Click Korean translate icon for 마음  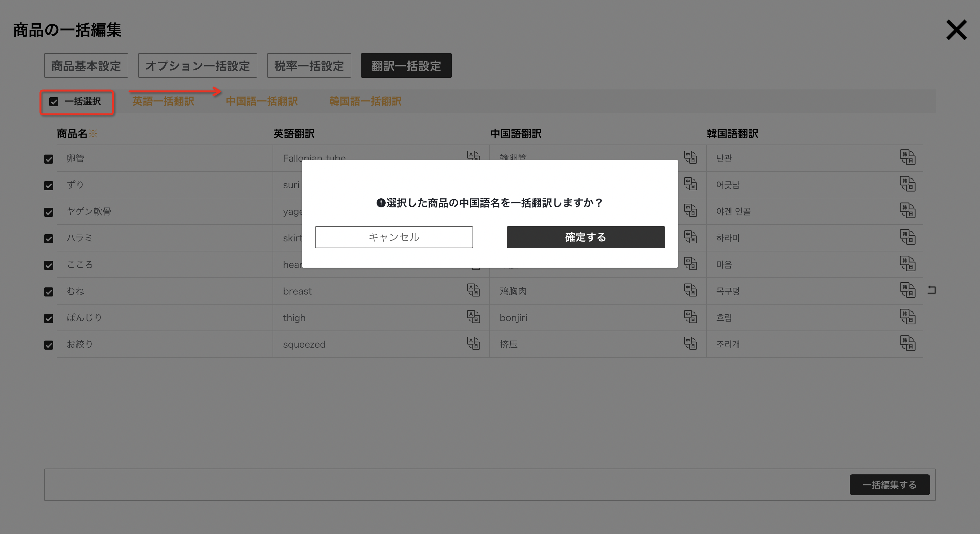pyautogui.click(x=907, y=263)
